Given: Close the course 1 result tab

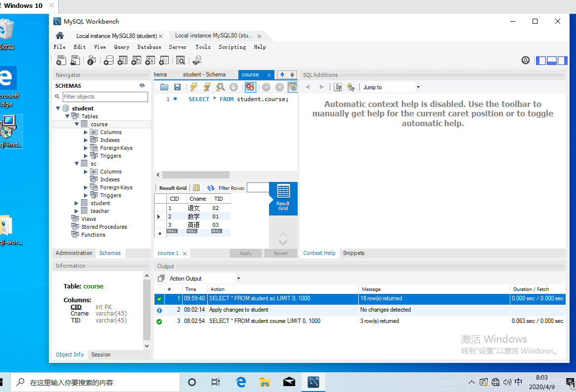Looking at the screenshot, I should 185,253.
